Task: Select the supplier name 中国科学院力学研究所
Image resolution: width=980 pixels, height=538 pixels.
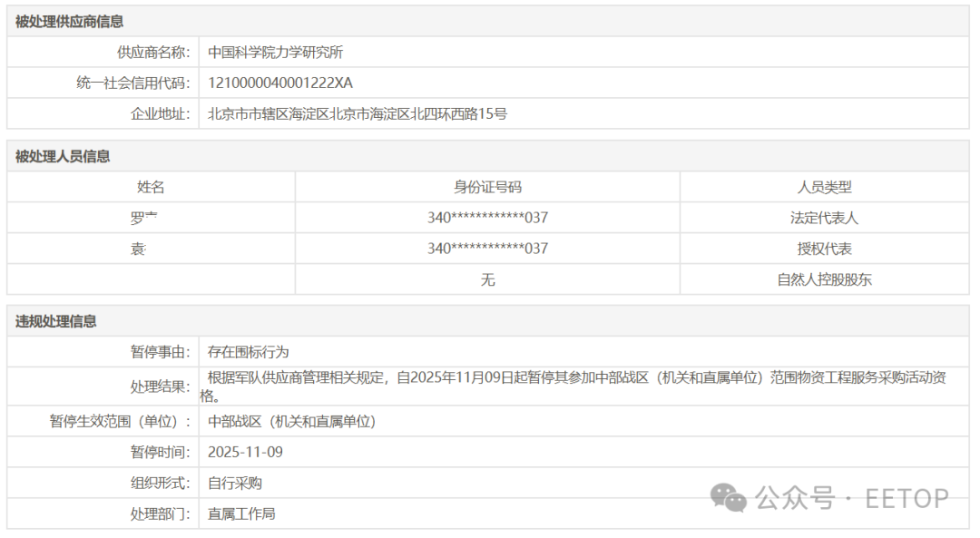Action: coord(276,53)
